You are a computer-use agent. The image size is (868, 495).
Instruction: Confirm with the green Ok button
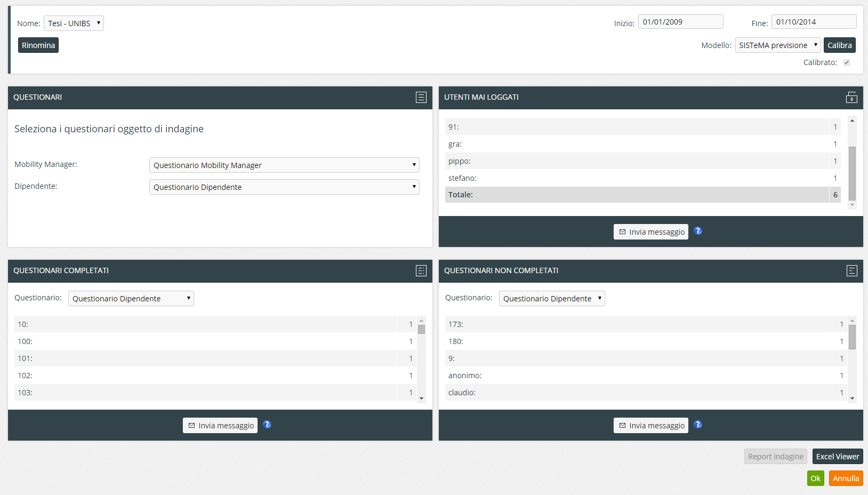pyautogui.click(x=816, y=478)
